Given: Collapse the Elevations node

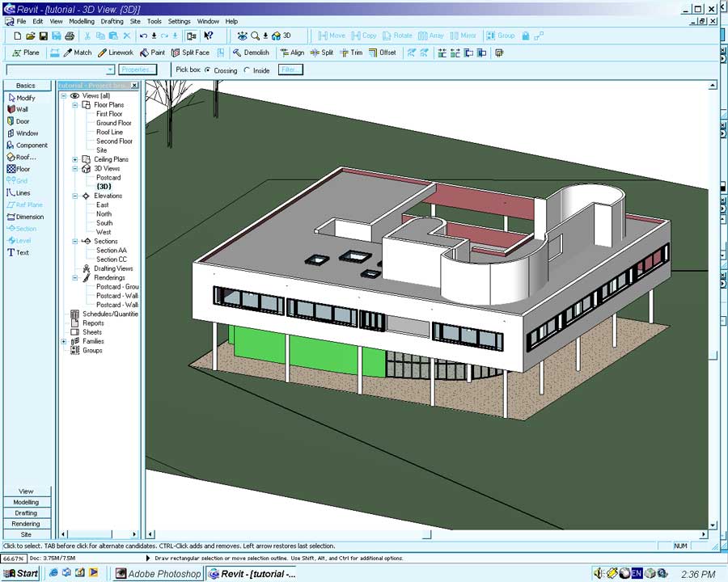Looking at the screenshot, I should click(74, 196).
